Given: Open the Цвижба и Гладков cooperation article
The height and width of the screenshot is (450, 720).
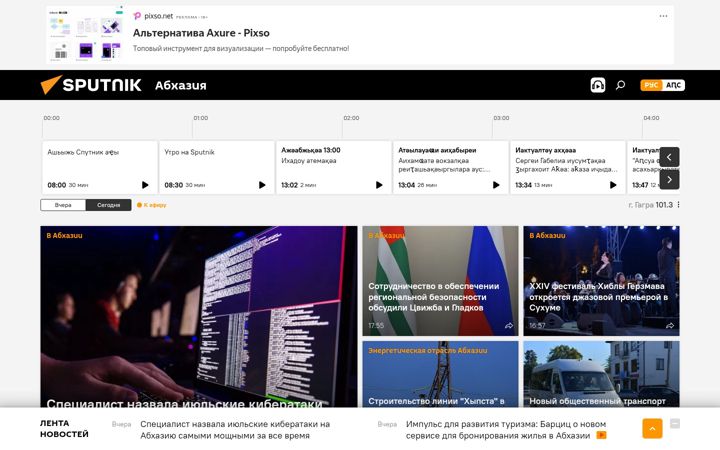Looking at the screenshot, I should [433, 297].
